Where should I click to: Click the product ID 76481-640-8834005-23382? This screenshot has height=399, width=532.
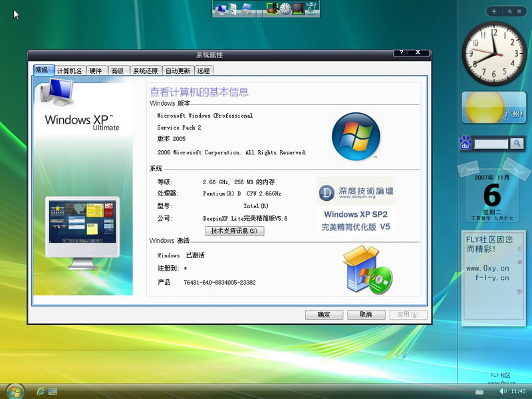(219, 282)
